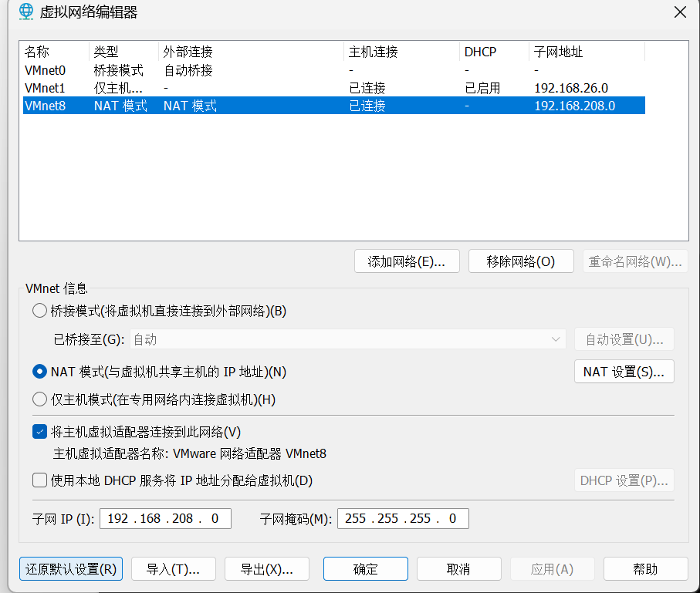
Task: Close the Virtual Network Editor dialog
Action: (x=680, y=12)
